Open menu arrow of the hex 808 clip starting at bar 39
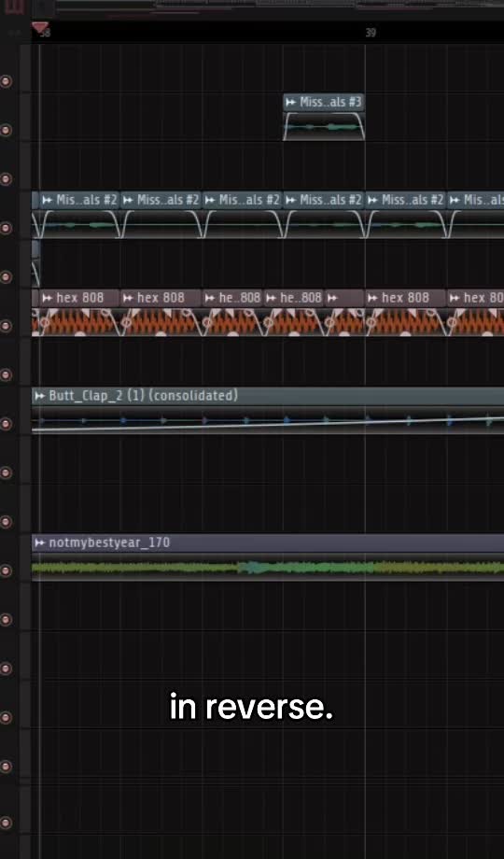The height and width of the screenshot is (859, 504). [x=373, y=298]
